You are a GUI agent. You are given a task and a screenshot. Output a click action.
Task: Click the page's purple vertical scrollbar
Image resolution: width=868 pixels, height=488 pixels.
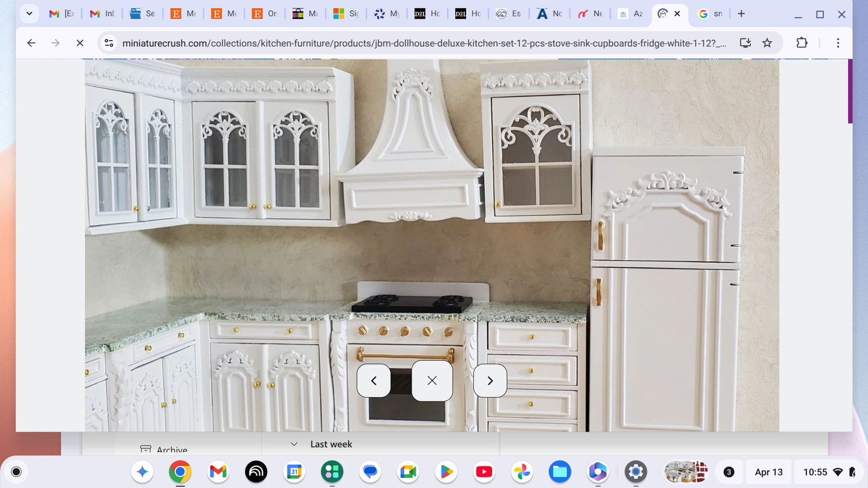pos(850,91)
